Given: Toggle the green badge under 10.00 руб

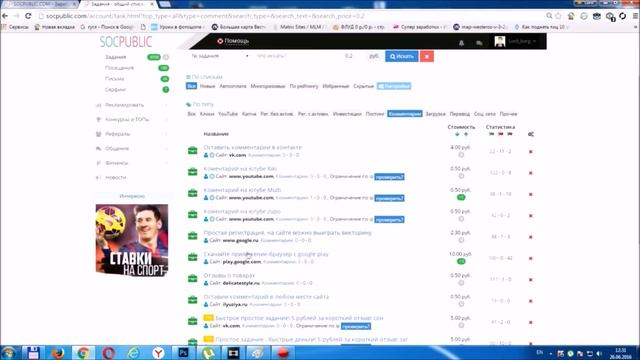Looking at the screenshot, I should [x=461, y=261].
